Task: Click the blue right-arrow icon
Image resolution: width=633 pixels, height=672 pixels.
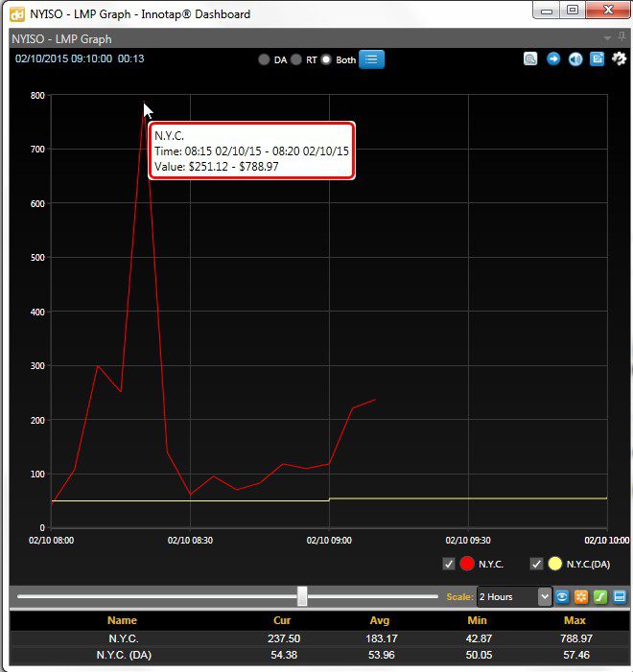Action: (553, 59)
